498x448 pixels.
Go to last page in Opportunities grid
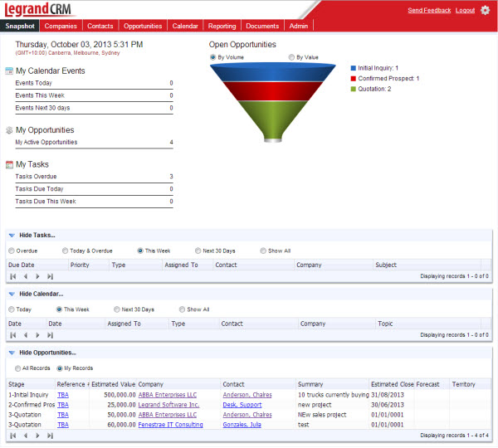(x=50, y=436)
